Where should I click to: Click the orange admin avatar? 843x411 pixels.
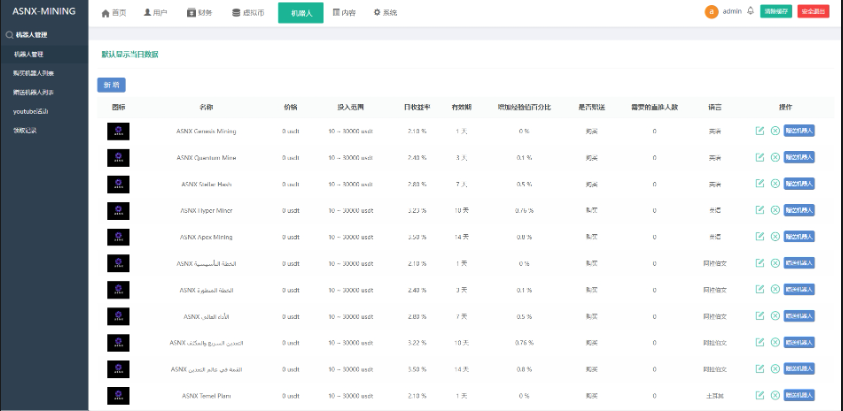coord(711,12)
